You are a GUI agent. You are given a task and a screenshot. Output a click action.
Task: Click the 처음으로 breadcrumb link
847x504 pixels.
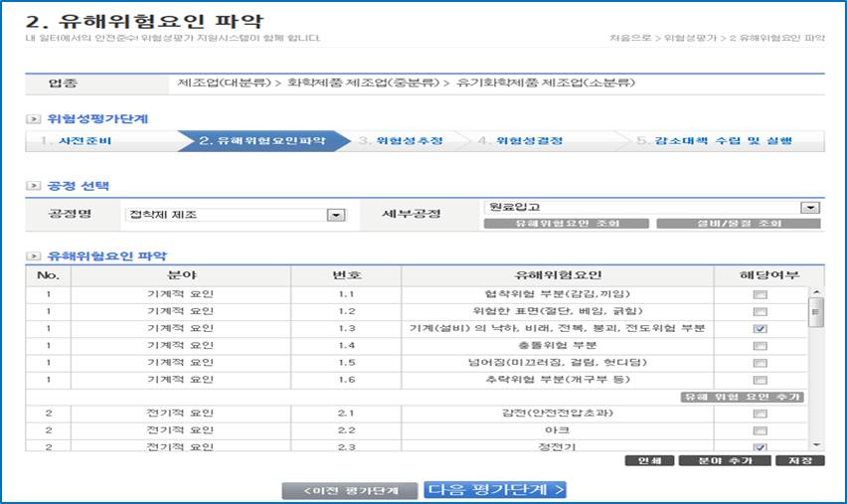[630, 38]
